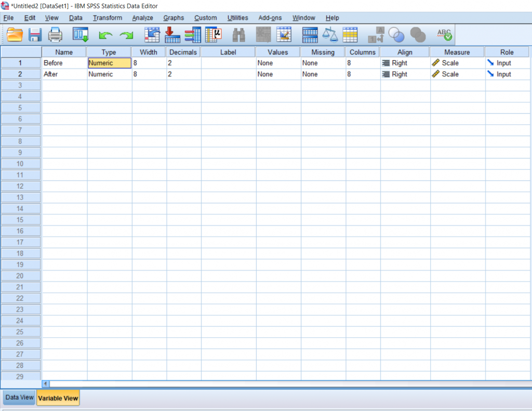Open the Transform menu

pos(107,18)
